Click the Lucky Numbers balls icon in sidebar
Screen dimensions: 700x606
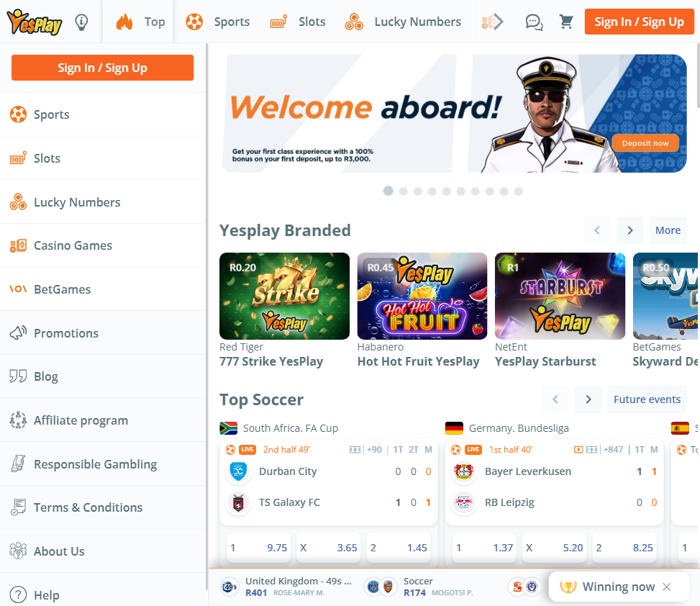[18, 202]
